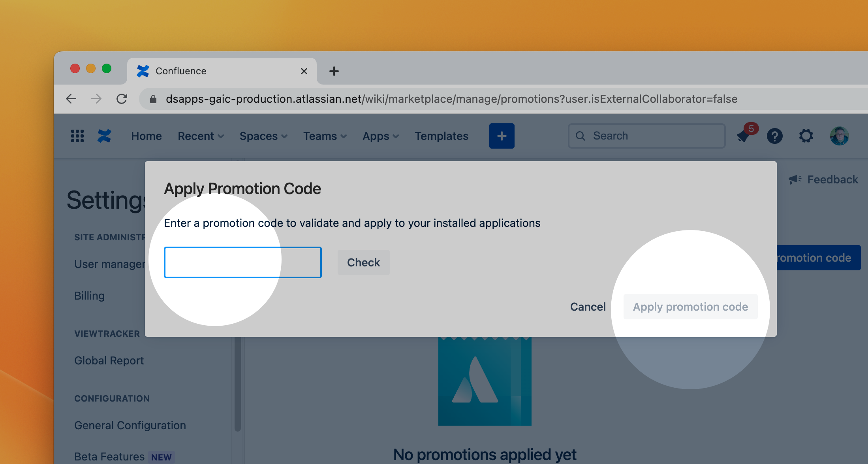Open the app switcher grid icon
This screenshot has width=868, height=464.
click(77, 136)
